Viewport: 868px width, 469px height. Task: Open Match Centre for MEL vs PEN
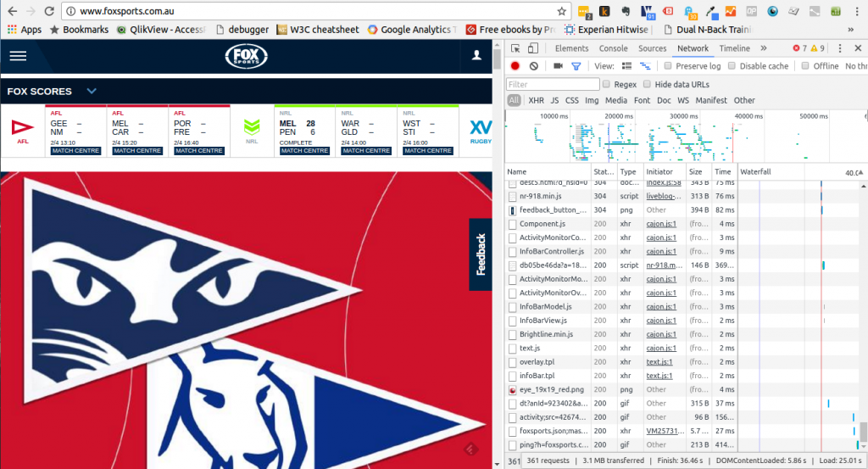[x=304, y=151]
